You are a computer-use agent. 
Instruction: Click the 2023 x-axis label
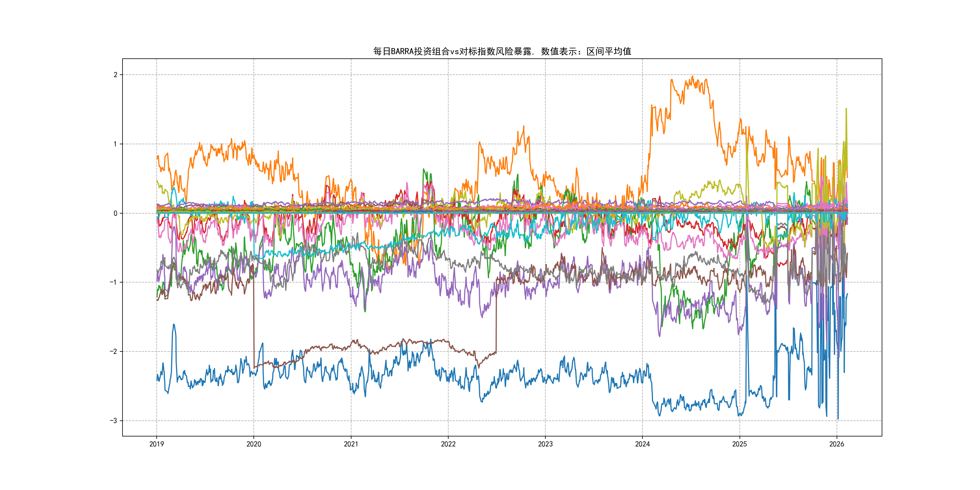(545, 444)
